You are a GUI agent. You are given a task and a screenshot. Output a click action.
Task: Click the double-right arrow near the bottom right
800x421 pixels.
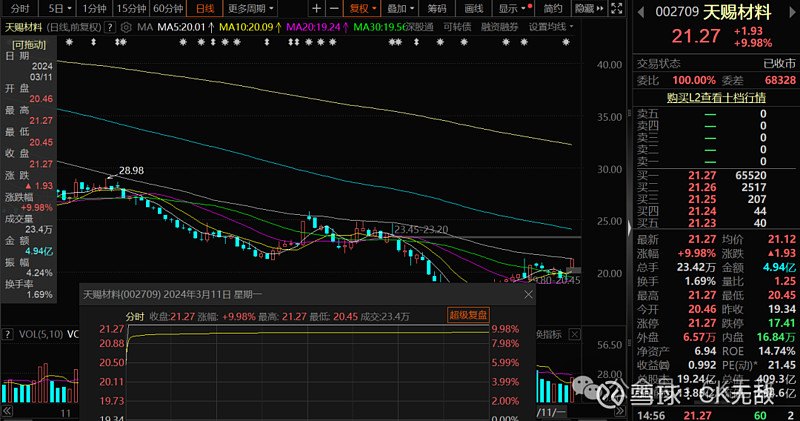[620, 411]
